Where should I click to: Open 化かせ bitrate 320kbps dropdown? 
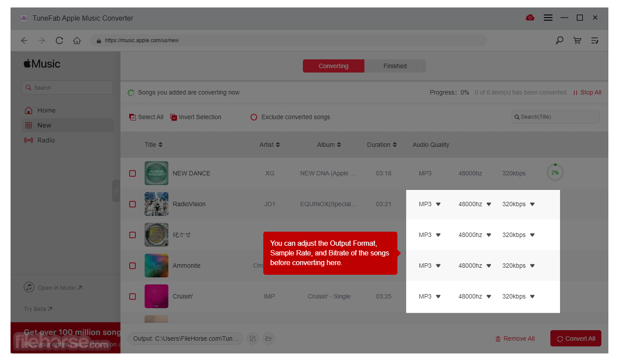519,235
